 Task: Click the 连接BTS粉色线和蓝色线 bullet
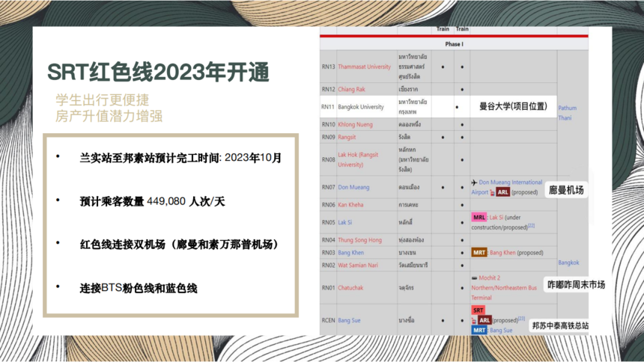point(139,288)
